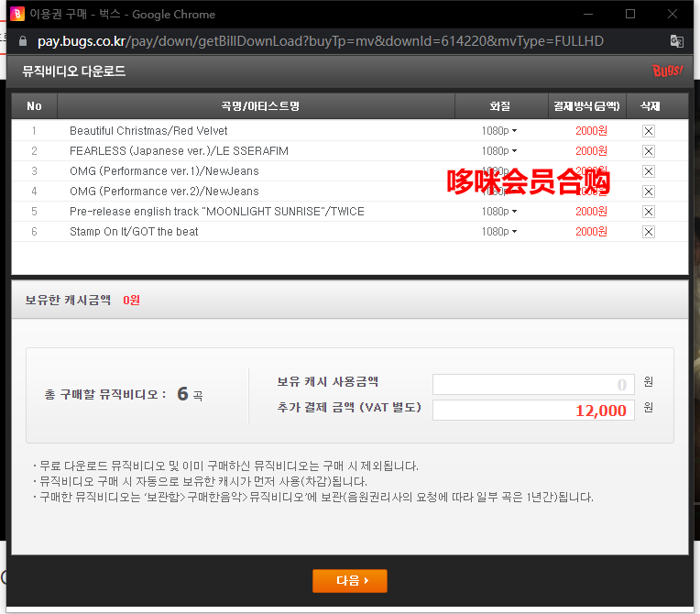700x614 pixels.
Task: Click 2000원 price in FEARLESS row
Action: click(x=591, y=151)
